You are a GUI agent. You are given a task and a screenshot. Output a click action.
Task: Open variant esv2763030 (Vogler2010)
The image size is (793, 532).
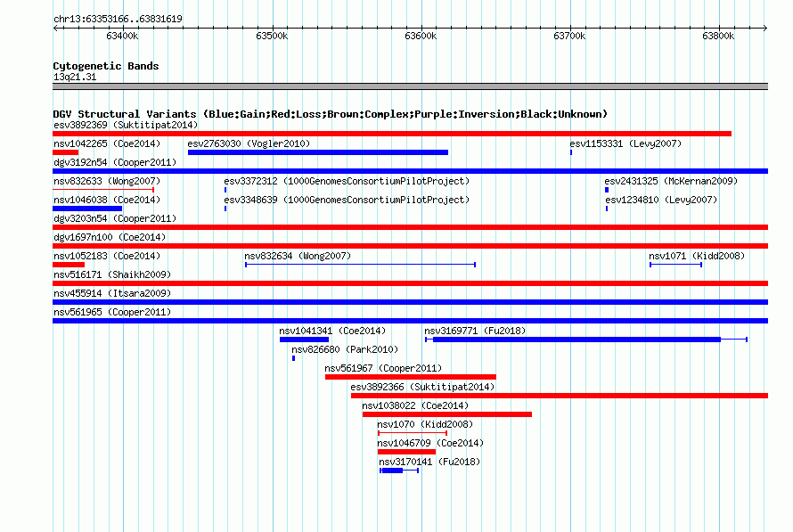pos(317,152)
